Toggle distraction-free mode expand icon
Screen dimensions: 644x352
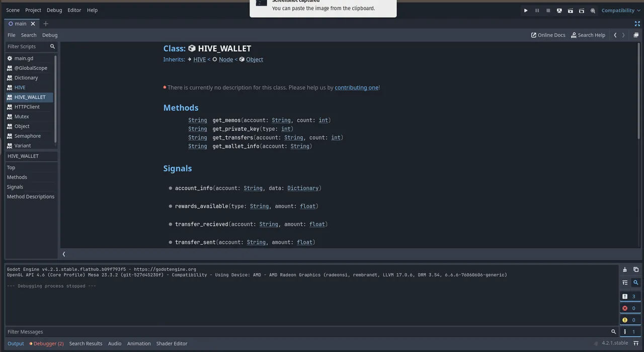click(x=637, y=24)
